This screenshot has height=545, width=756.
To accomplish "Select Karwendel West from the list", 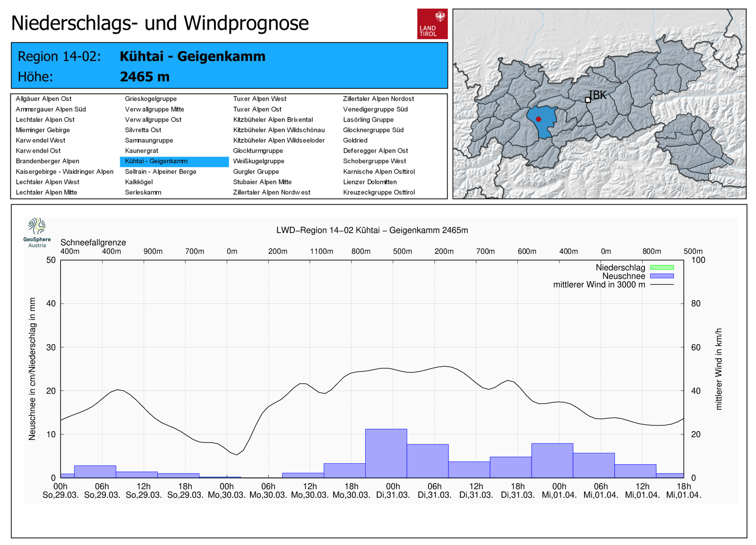I will [40, 140].
